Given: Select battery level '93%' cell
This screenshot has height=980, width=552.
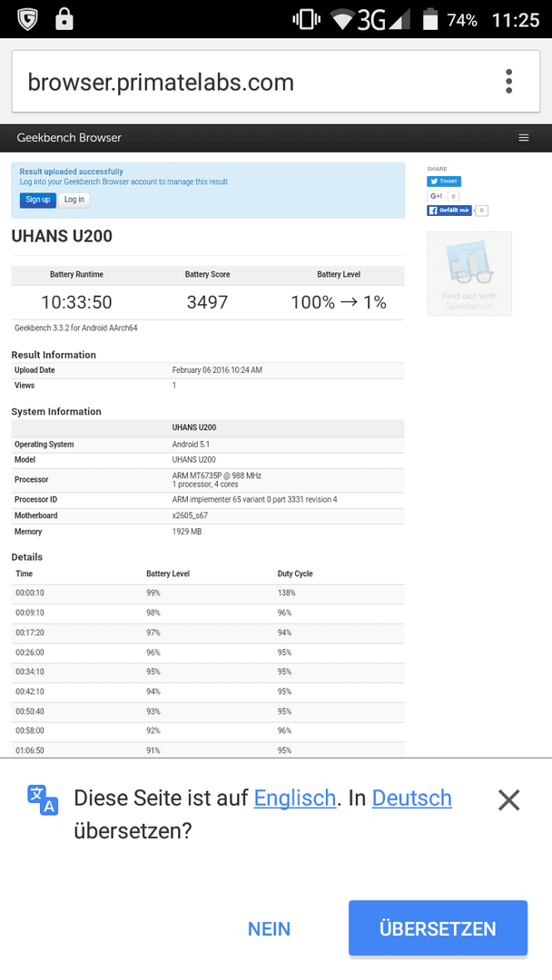Looking at the screenshot, I should (x=153, y=712).
